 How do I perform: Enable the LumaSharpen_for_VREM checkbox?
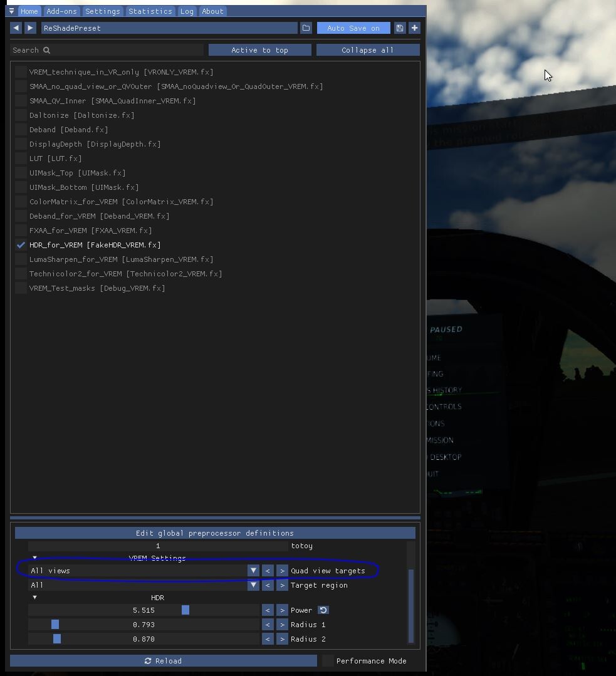pyautogui.click(x=21, y=259)
